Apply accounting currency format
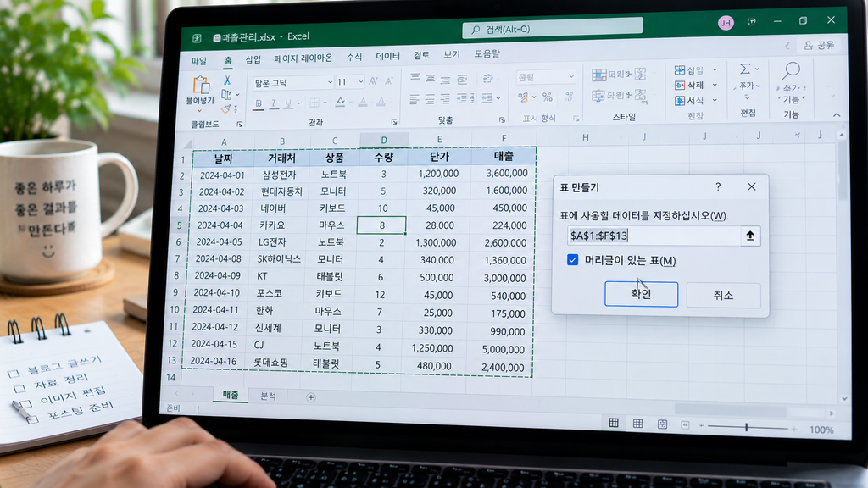This screenshot has width=868, height=488. [x=523, y=97]
